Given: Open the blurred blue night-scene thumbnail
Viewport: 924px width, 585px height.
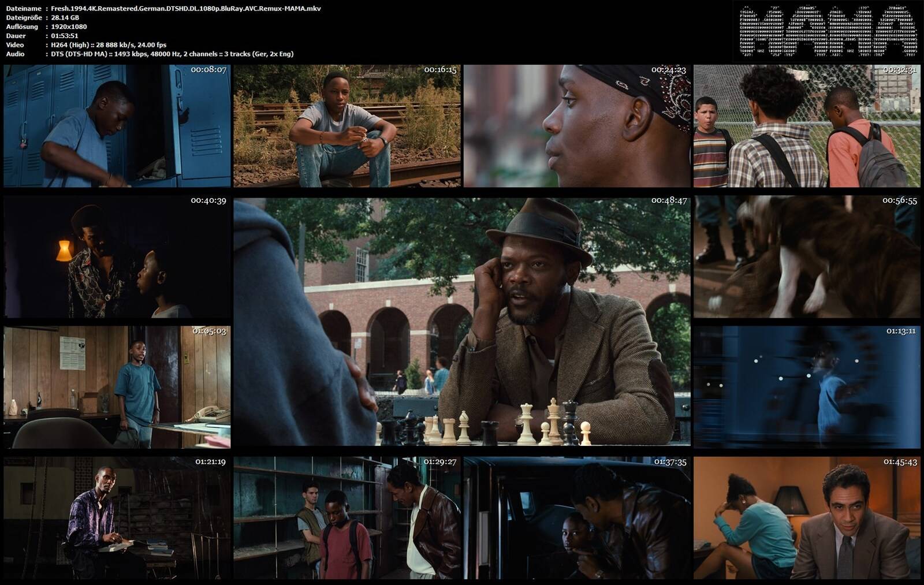Looking at the screenshot, I should [807, 387].
